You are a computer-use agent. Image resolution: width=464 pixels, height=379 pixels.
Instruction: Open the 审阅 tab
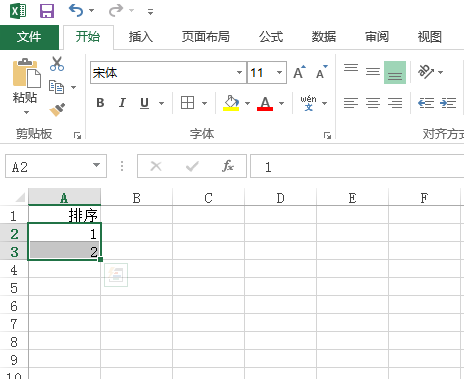[x=377, y=37]
